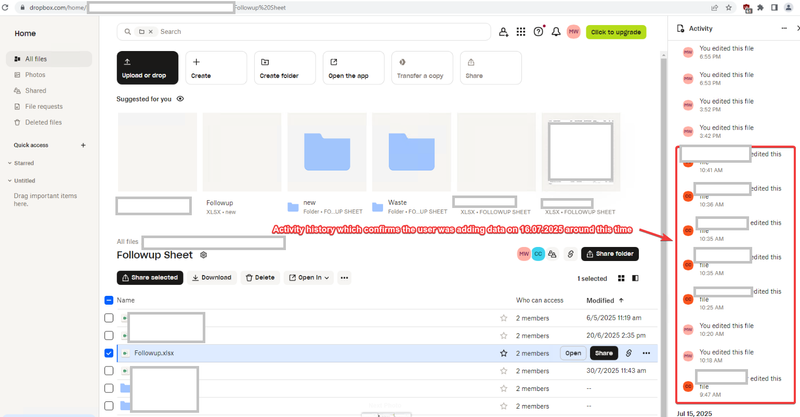800x417 pixels.
Task: Hide suggestions using the eye icon
Action: (x=181, y=99)
